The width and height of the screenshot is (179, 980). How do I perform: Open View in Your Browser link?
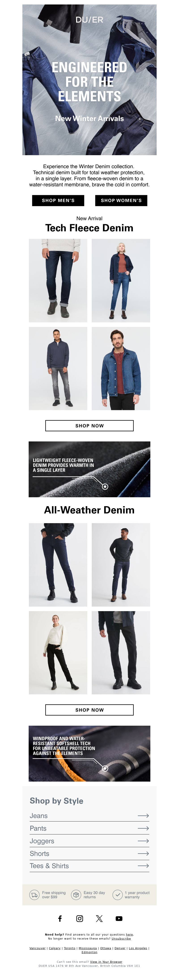click(x=106, y=961)
